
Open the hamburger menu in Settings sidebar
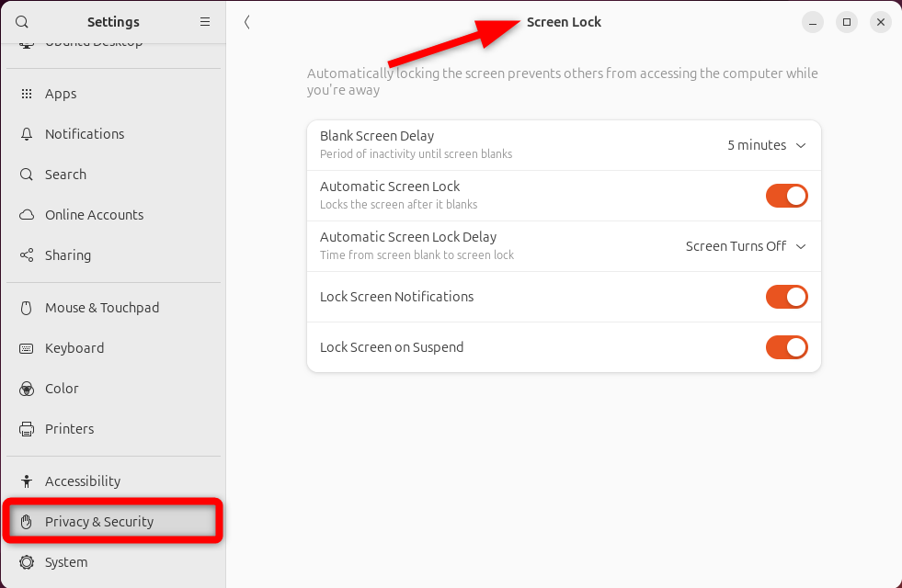(x=205, y=22)
